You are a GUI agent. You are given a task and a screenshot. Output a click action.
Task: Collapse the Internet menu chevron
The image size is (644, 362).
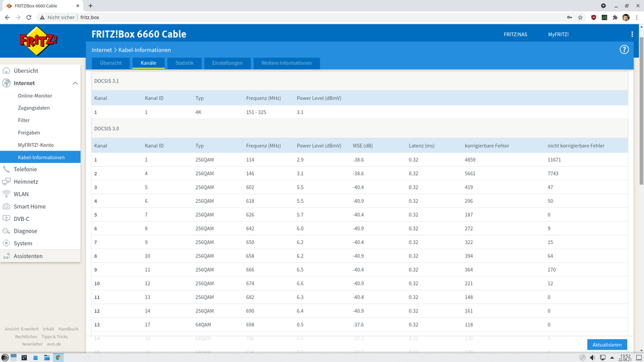(75, 83)
